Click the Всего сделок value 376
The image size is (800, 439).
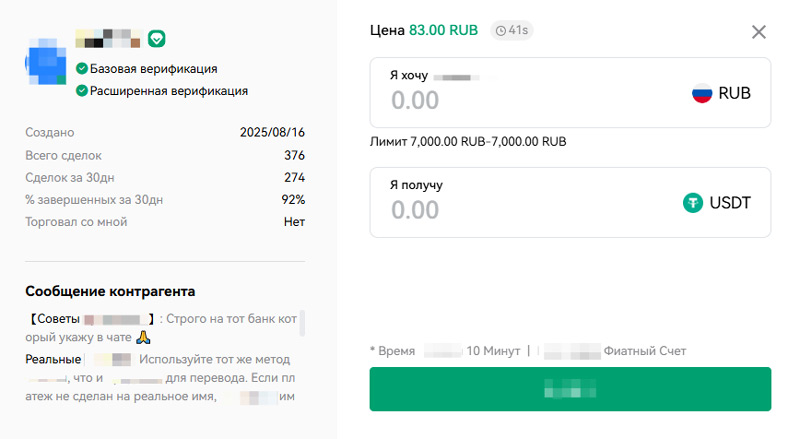coord(294,156)
